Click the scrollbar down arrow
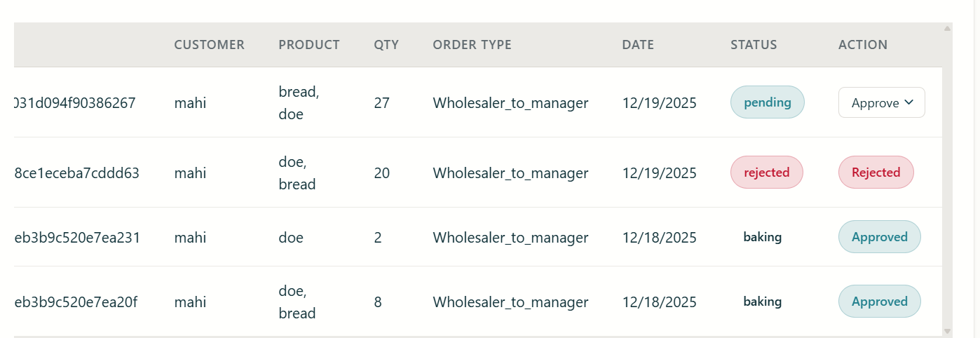980x338 pixels. (947, 331)
